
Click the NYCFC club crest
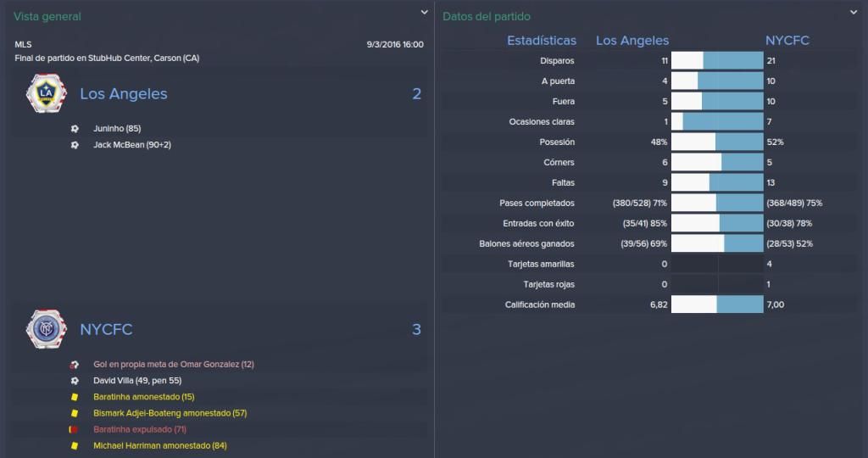[47, 329]
